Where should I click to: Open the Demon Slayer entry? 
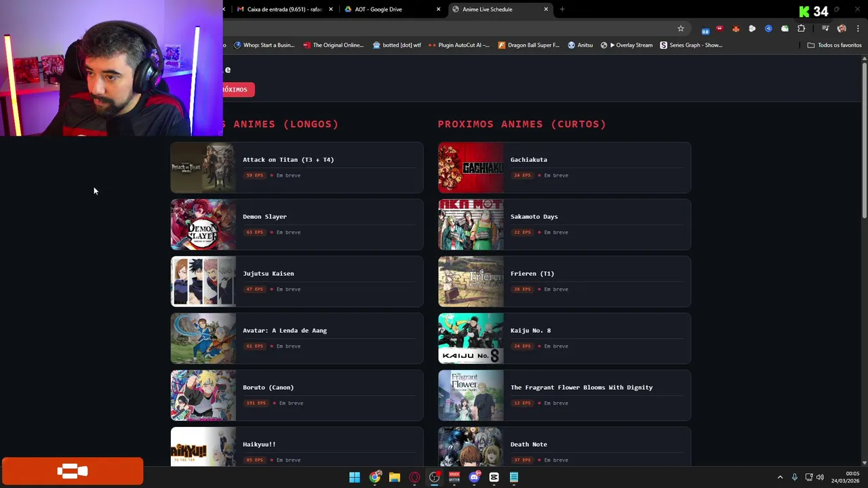[x=297, y=224]
